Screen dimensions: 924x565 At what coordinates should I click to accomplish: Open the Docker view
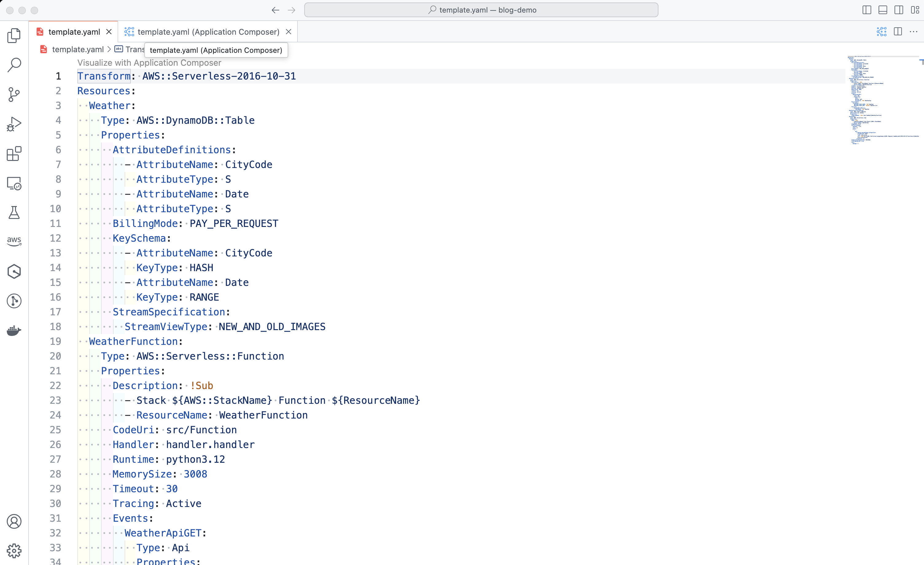pos(14,330)
